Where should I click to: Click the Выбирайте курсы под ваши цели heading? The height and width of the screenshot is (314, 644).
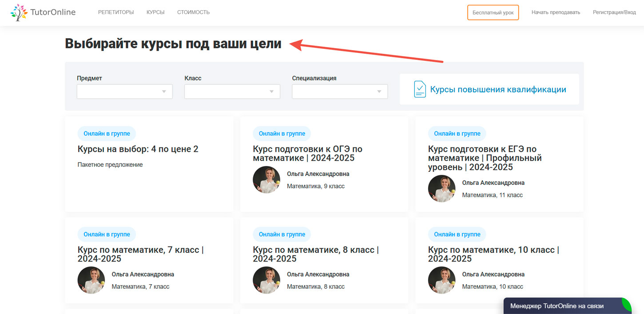(x=173, y=44)
